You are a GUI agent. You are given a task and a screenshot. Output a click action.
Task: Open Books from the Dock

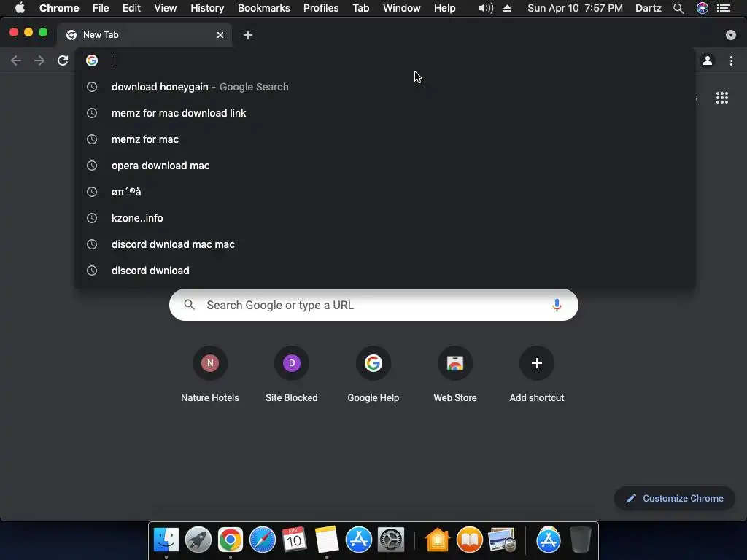tap(470, 540)
